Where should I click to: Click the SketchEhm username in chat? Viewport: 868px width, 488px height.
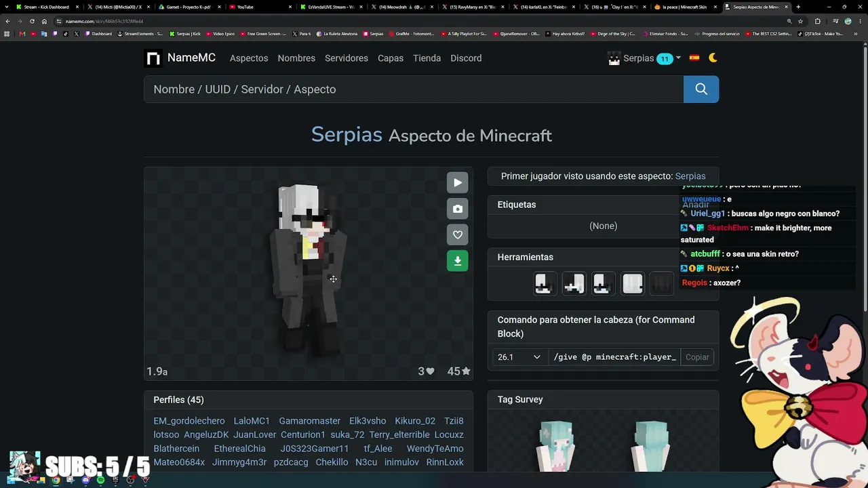[x=728, y=228]
